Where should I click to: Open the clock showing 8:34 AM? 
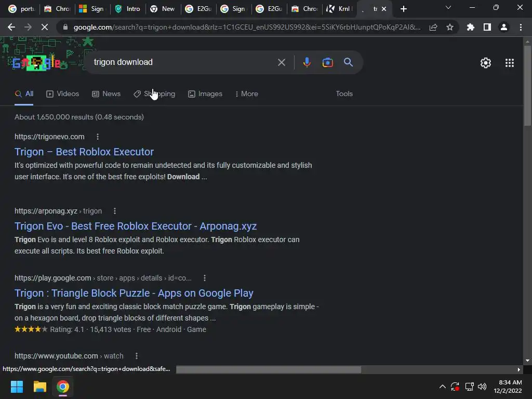click(508, 387)
